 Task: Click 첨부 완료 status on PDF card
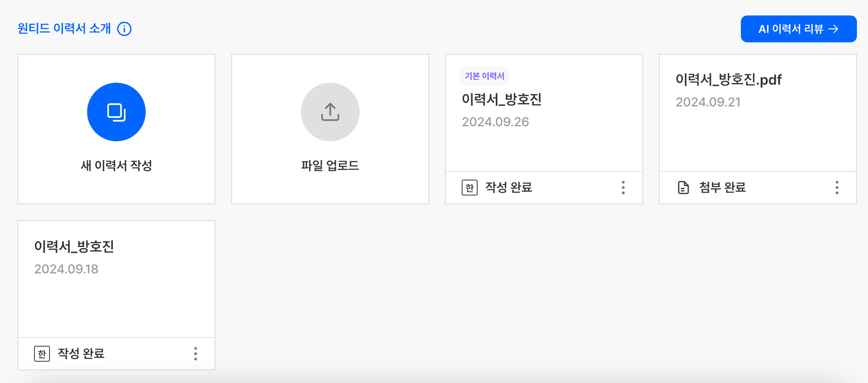click(x=722, y=188)
